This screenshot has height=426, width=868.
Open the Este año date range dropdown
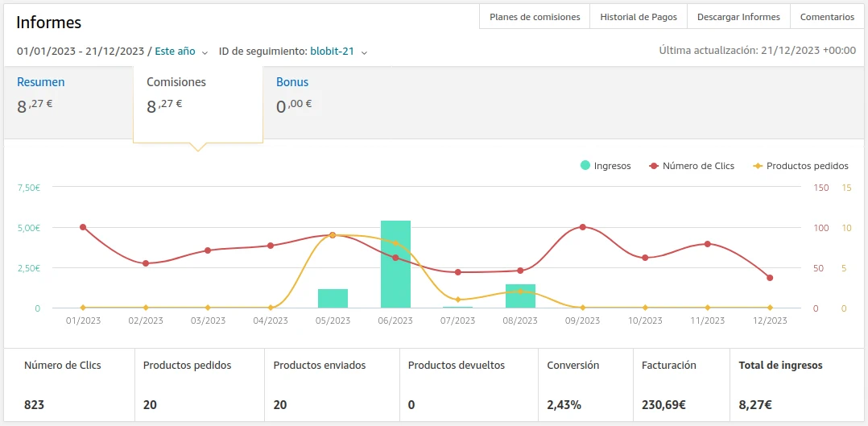(181, 52)
